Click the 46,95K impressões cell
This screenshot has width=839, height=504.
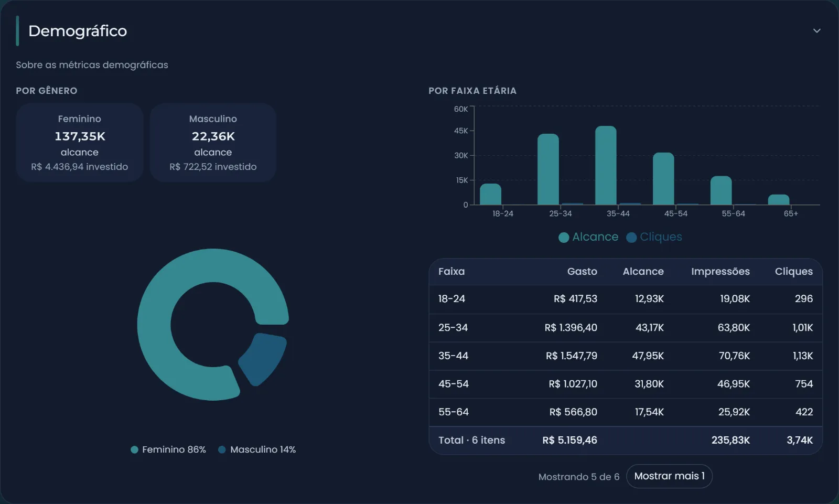click(x=734, y=384)
